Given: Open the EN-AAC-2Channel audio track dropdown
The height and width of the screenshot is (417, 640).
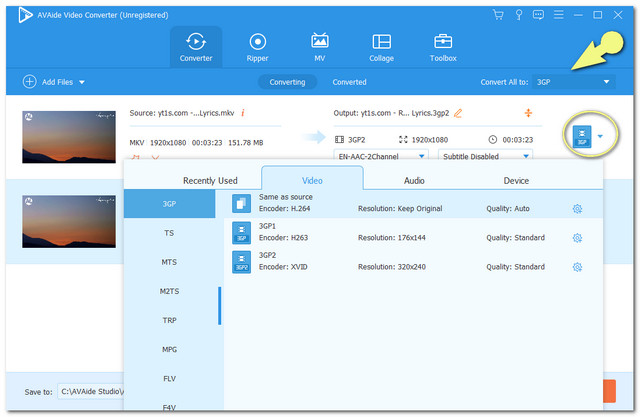Looking at the screenshot, I should pyautogui.click(x=381, y=156).
